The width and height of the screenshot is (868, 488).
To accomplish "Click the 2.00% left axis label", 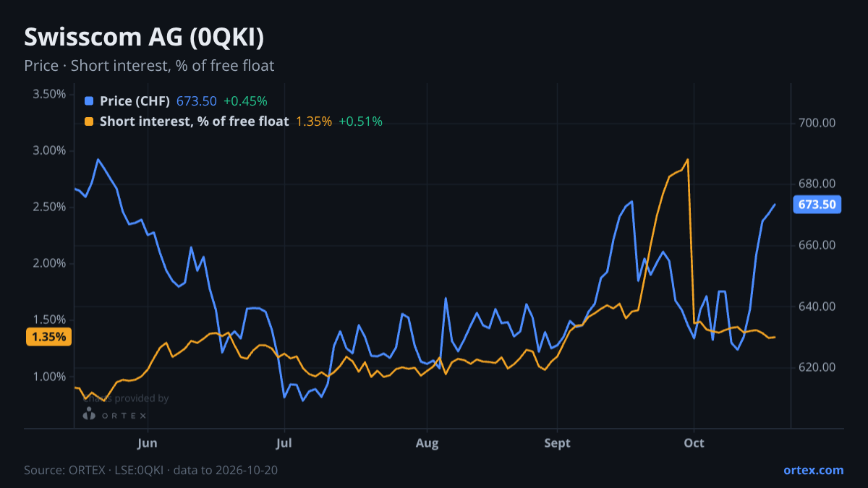I will tap(49, 263).
